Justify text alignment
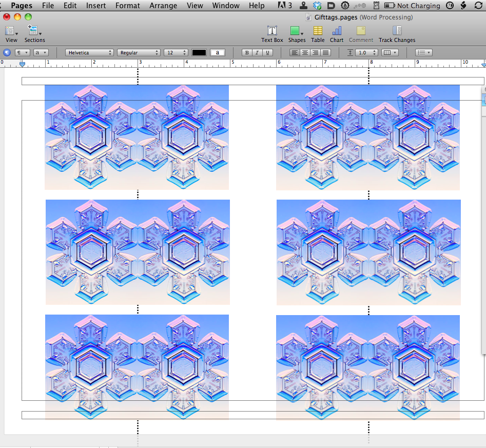Image resolution: width=486 pixels, height=448 pixels. click(325, 53)
